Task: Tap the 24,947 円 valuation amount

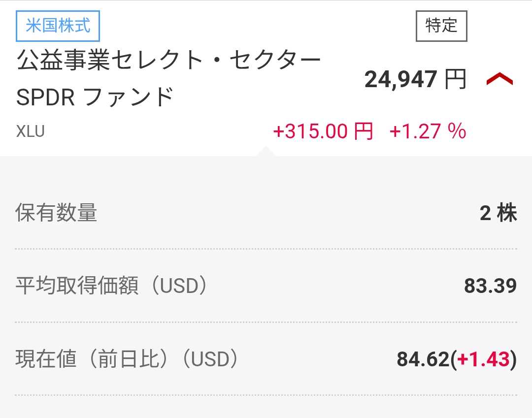Action: tap(415, 79)
